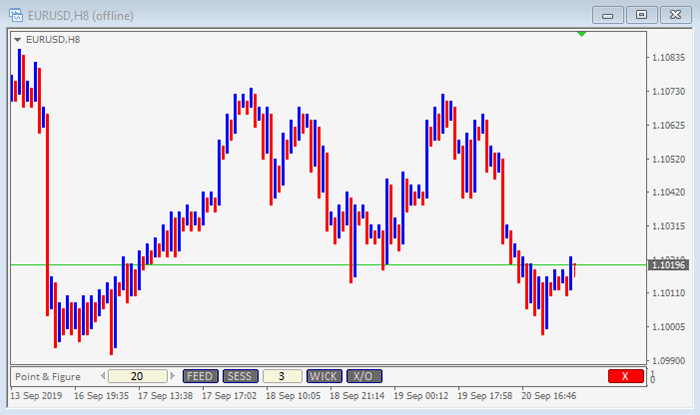Viewport: 700px width, 415px height.
Task: Click the EURUSD,H8 chart window icon
Action: click(x=16, y=15)
